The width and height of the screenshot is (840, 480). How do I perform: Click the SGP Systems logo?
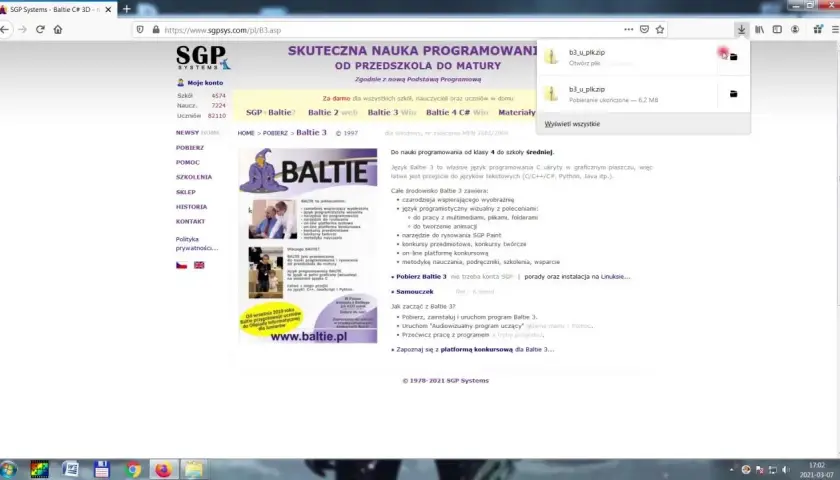202,57
